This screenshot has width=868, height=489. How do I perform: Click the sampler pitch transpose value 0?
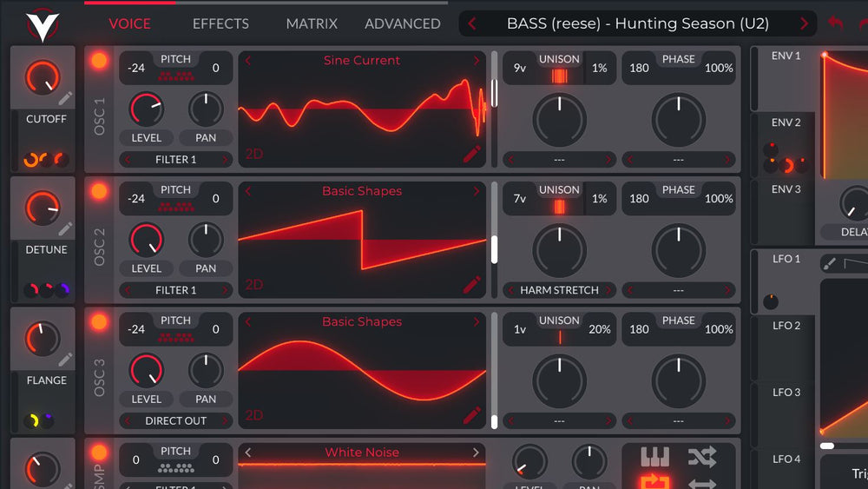pyautogui.click(x=136, y=460)
